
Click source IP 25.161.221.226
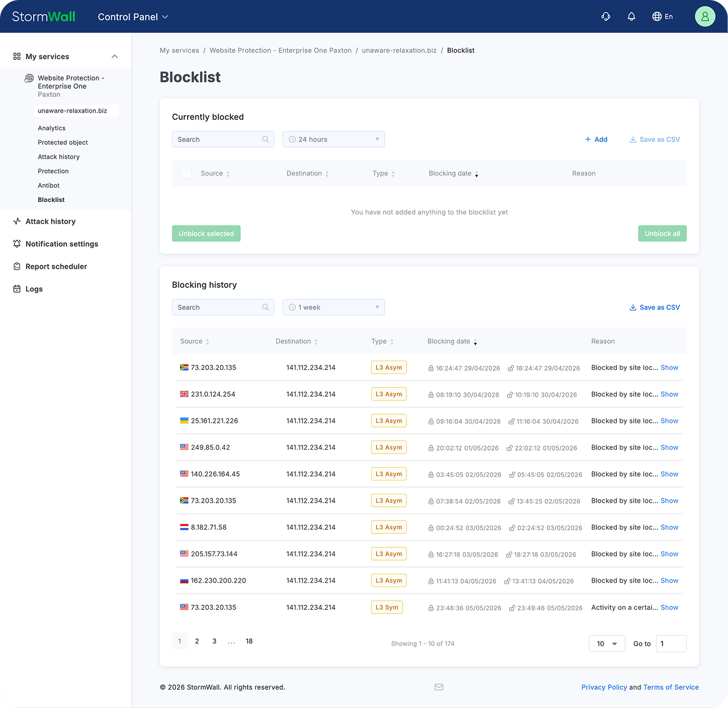coord(214,421)
